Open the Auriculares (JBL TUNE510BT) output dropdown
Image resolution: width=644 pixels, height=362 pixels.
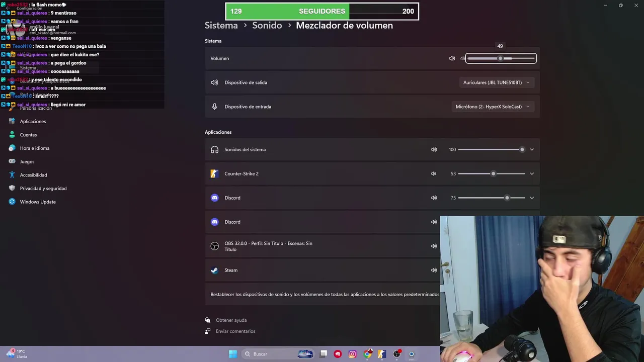(497, 82)
